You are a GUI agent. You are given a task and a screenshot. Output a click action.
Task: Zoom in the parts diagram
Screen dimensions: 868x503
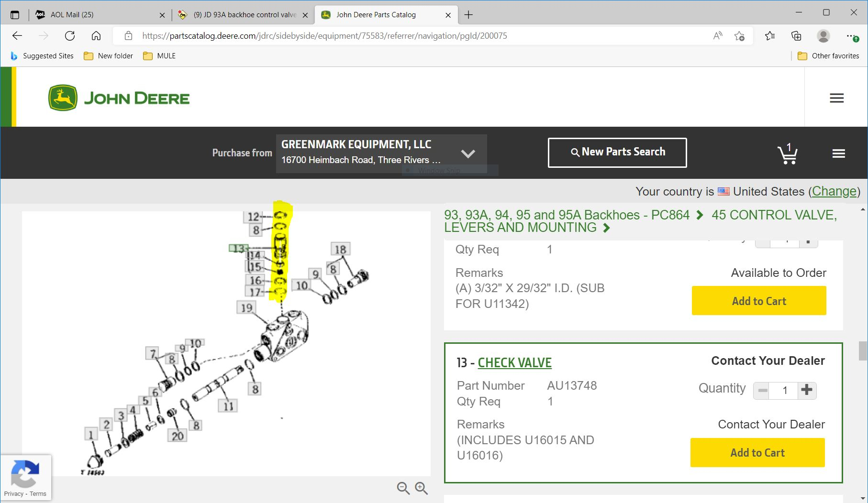(422, 488)
